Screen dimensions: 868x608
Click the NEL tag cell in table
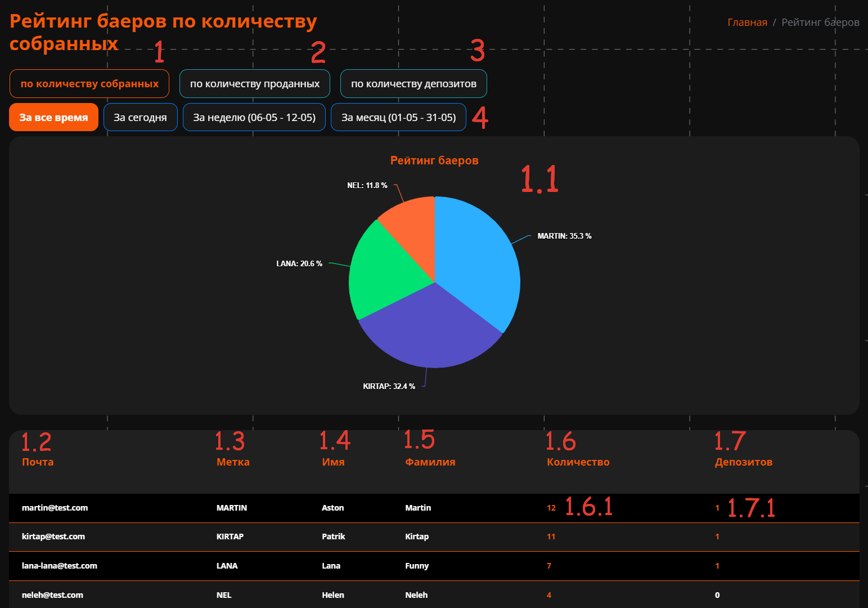224,595
